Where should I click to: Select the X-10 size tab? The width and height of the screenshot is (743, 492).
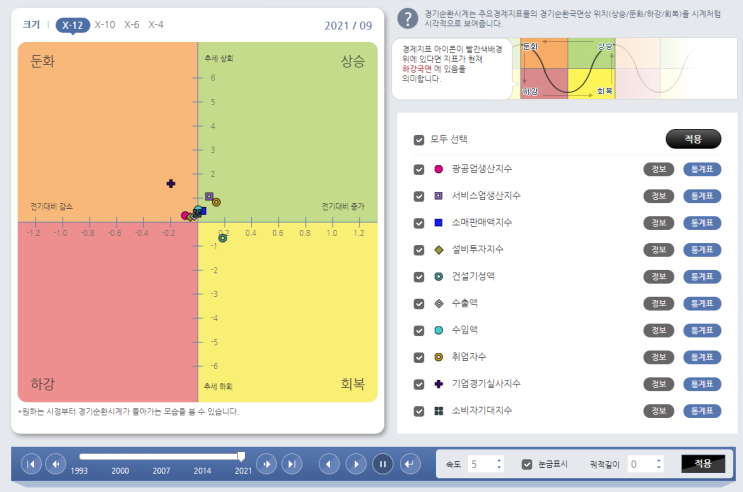(x=105, y=25)
